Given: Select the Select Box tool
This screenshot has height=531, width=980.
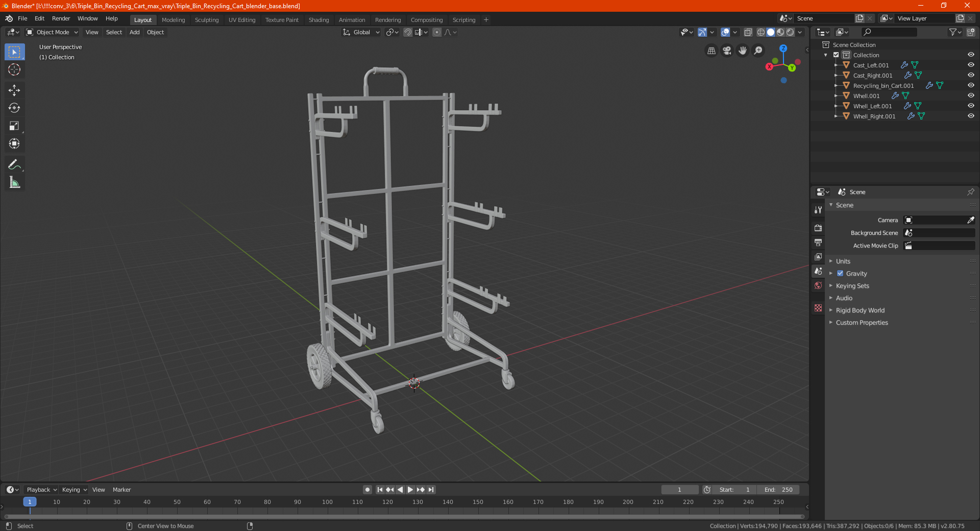Looking at the screenshot, I should (14, 52).
